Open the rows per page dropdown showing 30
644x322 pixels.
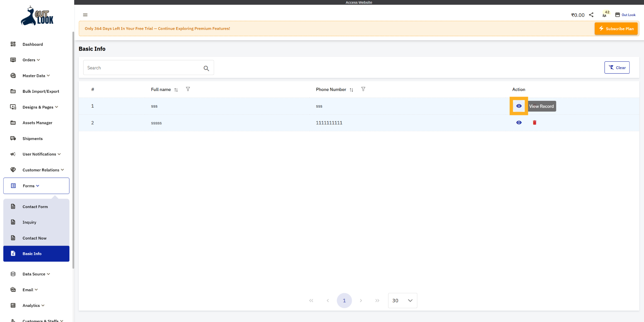tap(402, 301)
